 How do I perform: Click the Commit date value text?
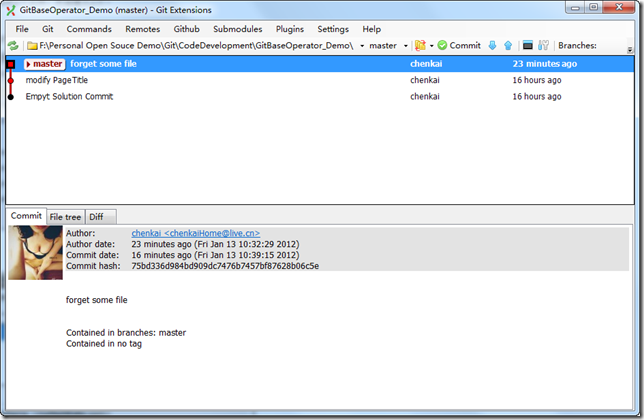click(x=215, y=255)
